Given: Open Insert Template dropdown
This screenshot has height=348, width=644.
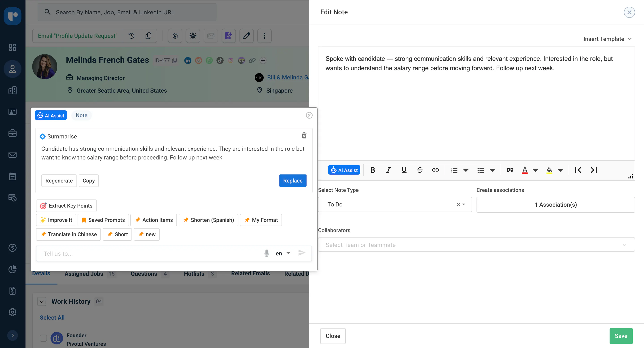Looking at the screenshot, I should [x=608, y=39].
